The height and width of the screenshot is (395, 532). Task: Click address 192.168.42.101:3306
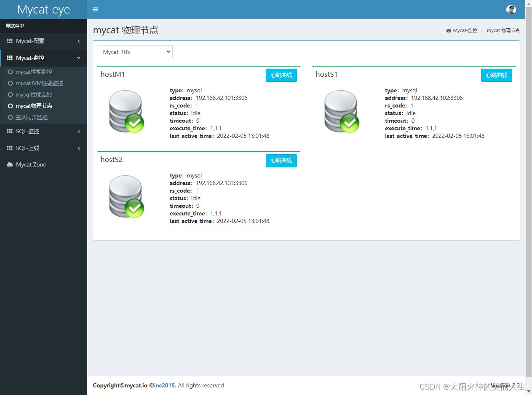pos(222,98)
